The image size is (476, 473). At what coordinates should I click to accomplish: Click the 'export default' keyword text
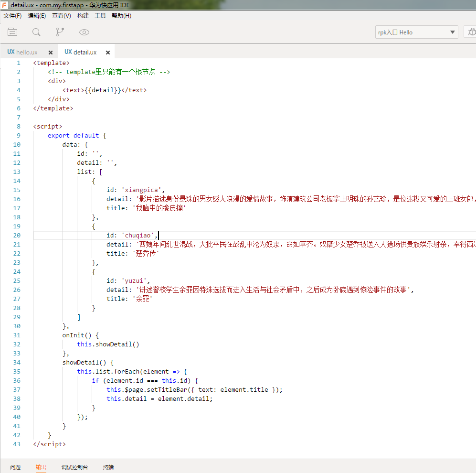[x=73, y=136]
